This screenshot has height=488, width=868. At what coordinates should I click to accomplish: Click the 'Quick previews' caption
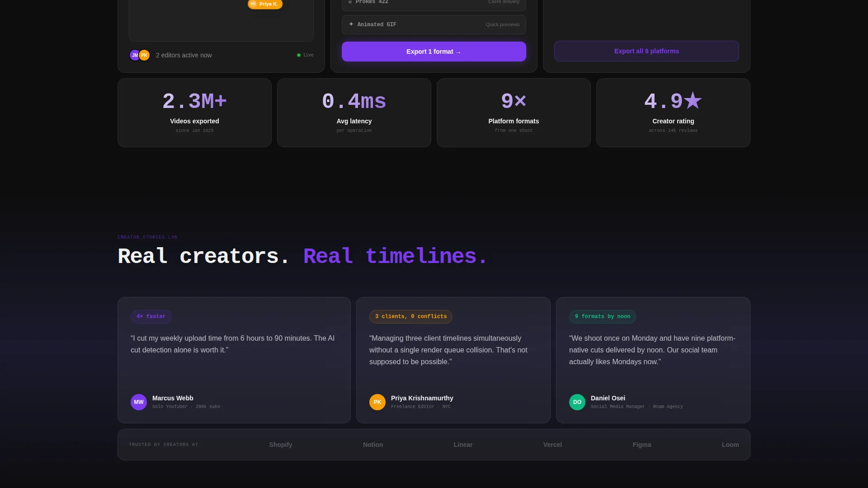click(503, 24)
